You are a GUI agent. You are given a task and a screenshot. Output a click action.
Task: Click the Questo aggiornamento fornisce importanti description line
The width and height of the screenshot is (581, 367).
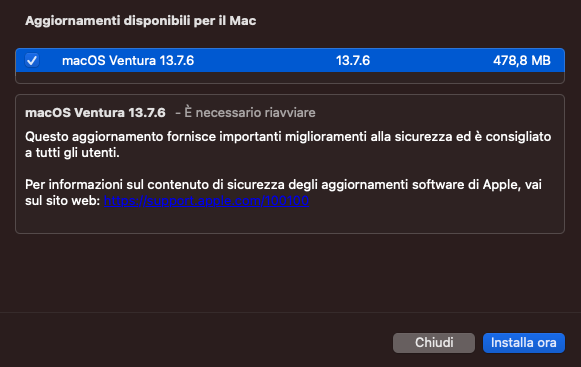point(288,137)
